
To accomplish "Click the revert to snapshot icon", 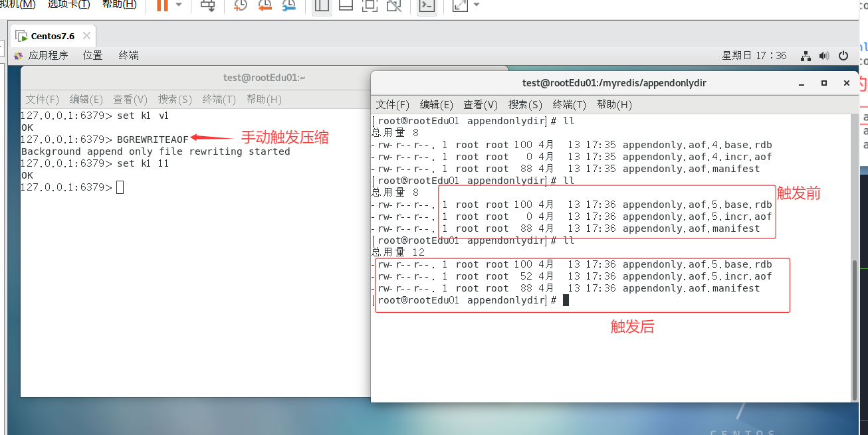I will pyautogui.click(x=265, y=5).
